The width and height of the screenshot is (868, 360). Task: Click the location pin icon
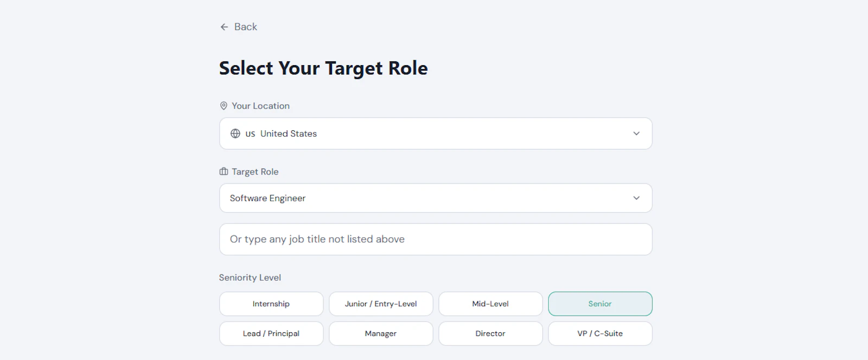click(224, 106)
